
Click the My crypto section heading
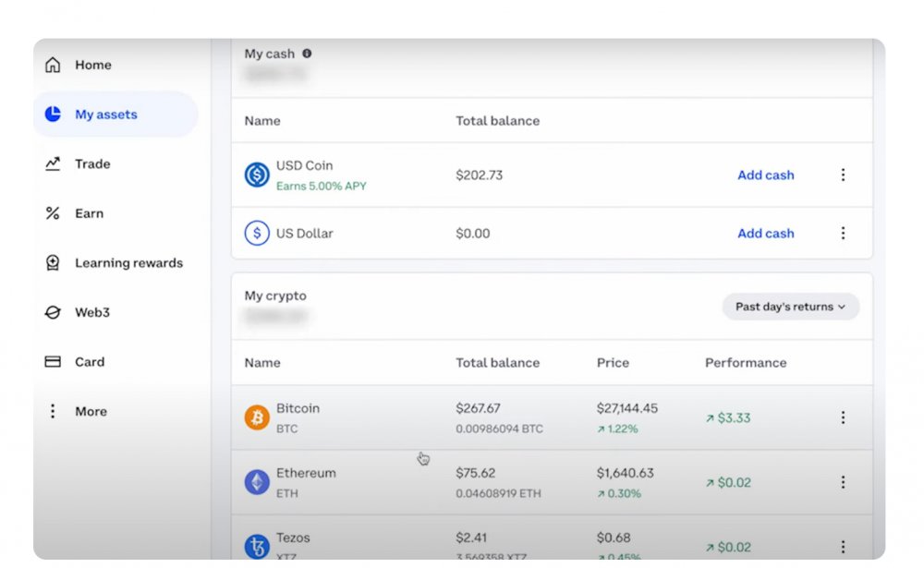coord(275,296)
